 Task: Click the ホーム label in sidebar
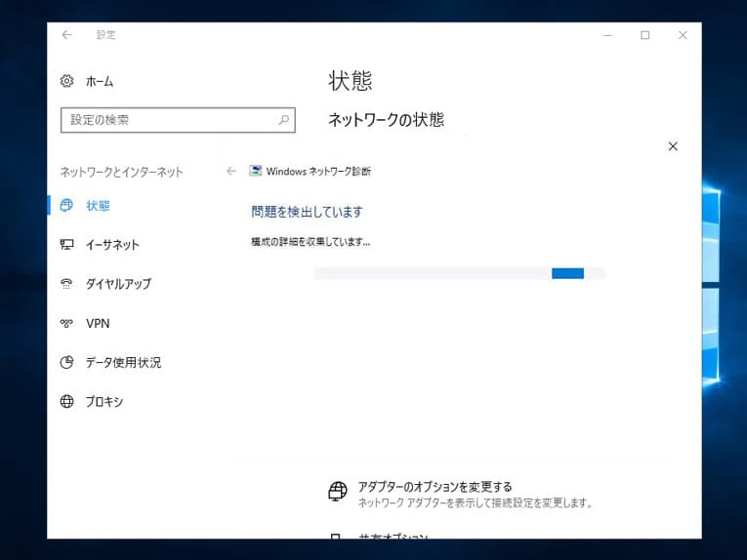(100, 81)
